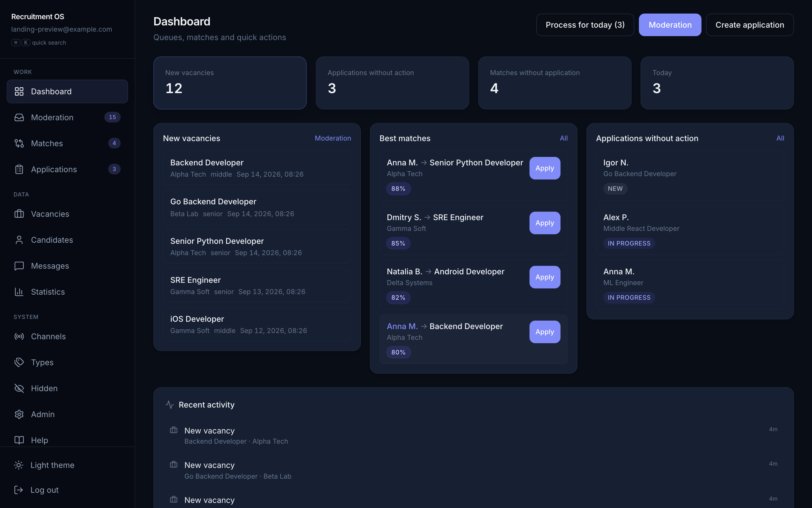Open Candidates in the sidebar
This screenshot has height=508, width=812.
67,240
